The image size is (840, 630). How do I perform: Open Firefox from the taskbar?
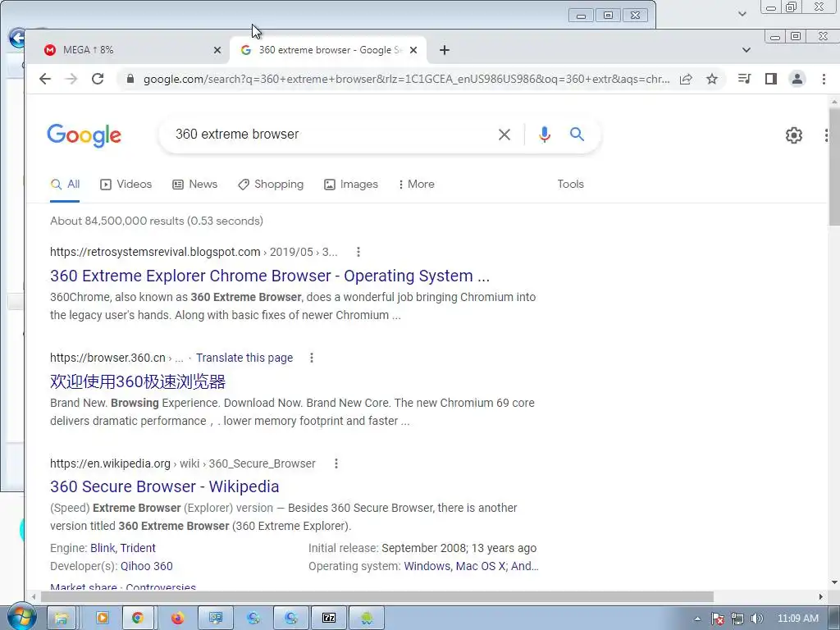click(177, 619)
